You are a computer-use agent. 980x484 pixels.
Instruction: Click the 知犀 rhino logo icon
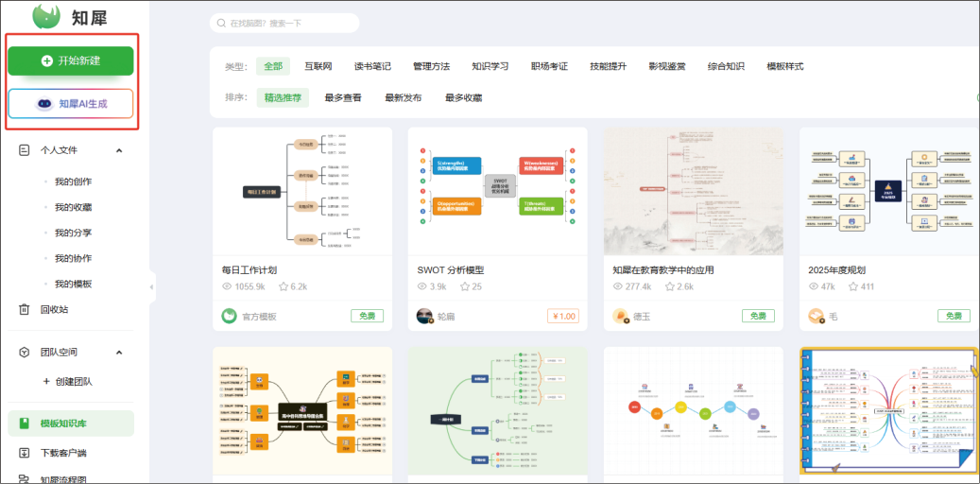pos(45,15)
